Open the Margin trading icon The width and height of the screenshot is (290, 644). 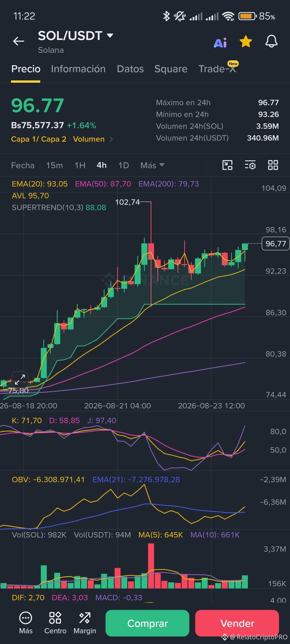[85, 623]
